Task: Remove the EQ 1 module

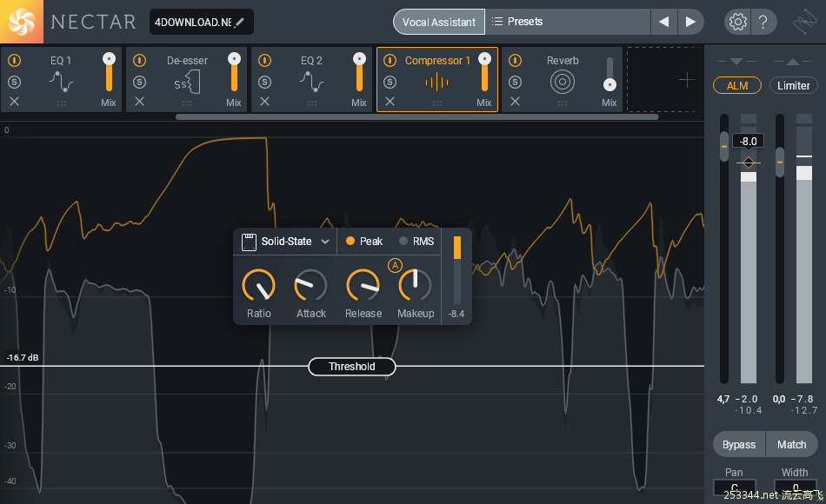Action: 14,101
